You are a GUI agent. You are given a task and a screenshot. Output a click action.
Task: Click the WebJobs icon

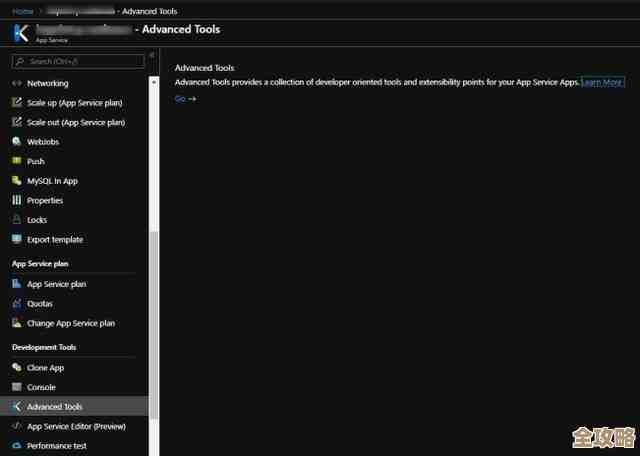click(x=17, y=142)
